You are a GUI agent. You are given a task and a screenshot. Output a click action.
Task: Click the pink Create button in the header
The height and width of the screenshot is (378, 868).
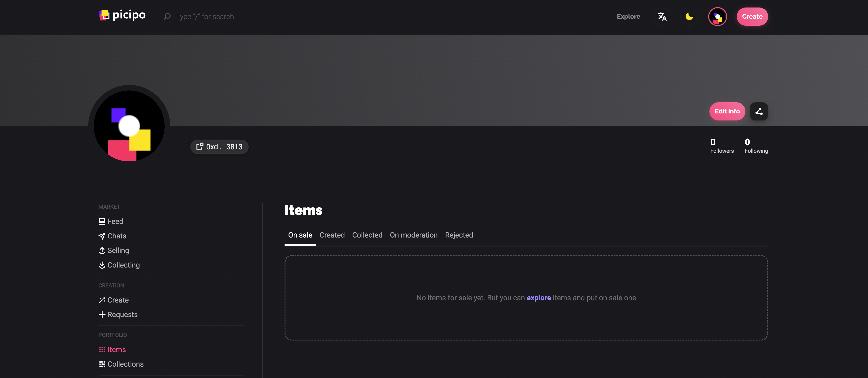[752, 17]
